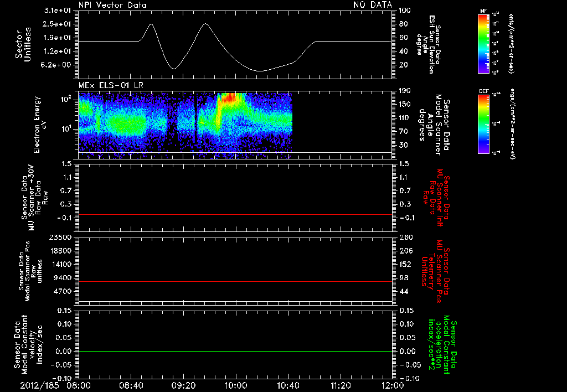Click the "09:20" time tick label
This screenshot has width=567, height=392.
coord(183,385)
